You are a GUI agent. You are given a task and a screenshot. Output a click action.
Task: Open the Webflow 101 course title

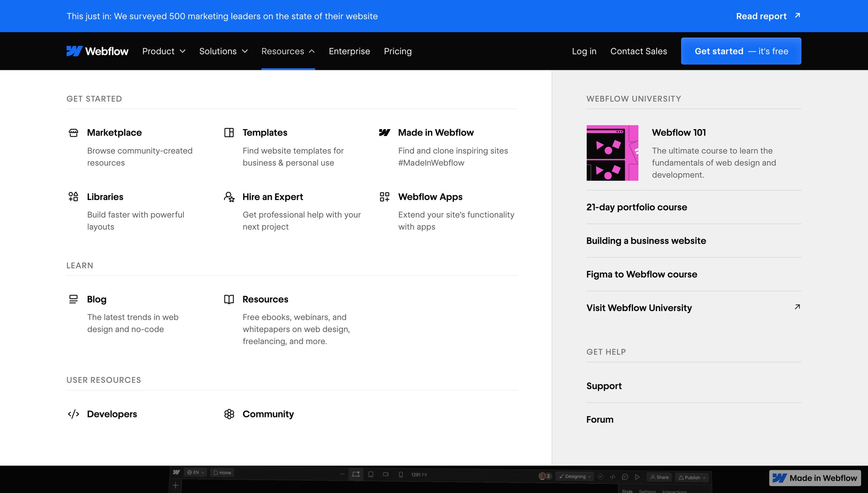coord(679,132)
